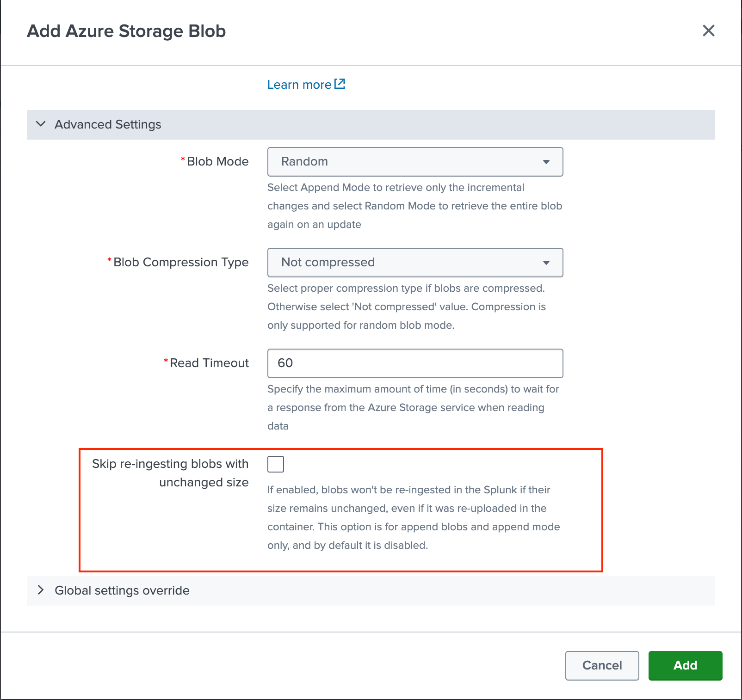The width and height of the screenshot is (742, 700).
Task: Open the Blob Compression Type dropdown
Action: pyautogui.click(x=414, y=263)
